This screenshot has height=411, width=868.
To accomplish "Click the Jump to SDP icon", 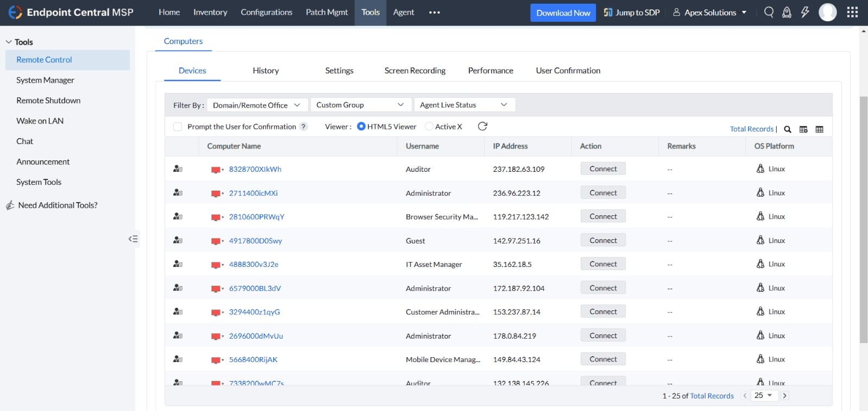I will 608,12.
